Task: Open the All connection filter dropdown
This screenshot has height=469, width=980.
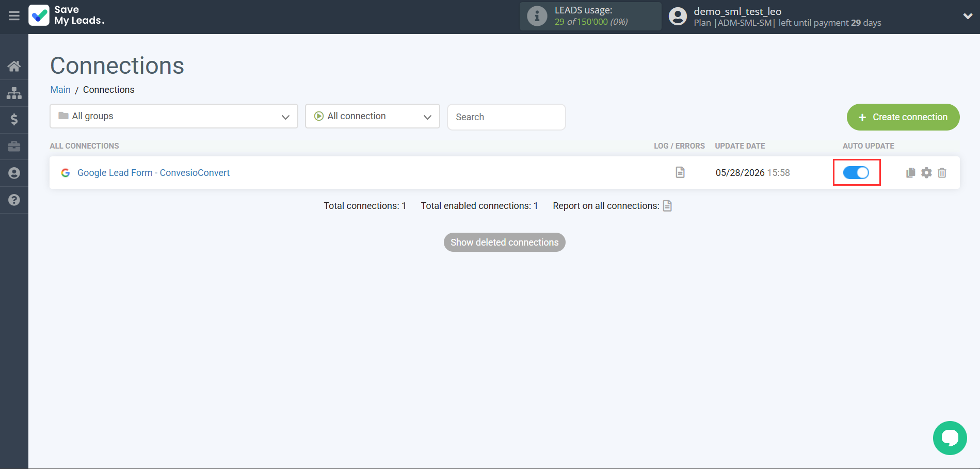Action: click(x=373, y=116)
